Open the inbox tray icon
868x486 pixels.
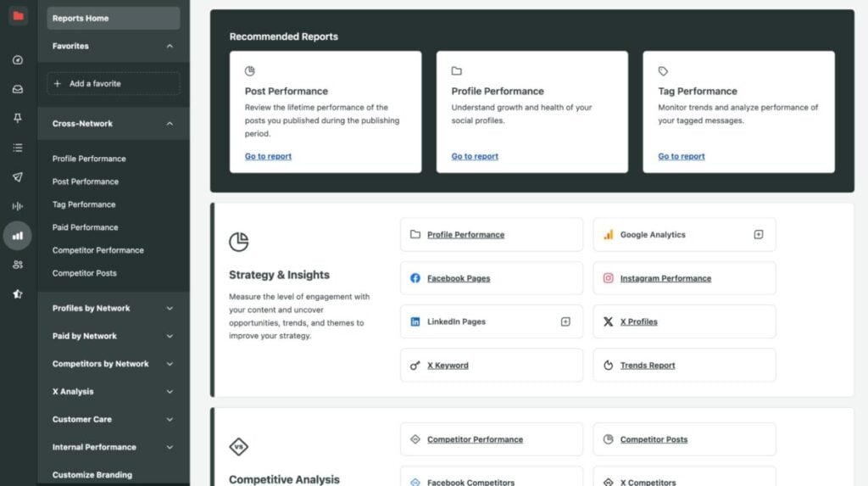[x=18, y=89]
